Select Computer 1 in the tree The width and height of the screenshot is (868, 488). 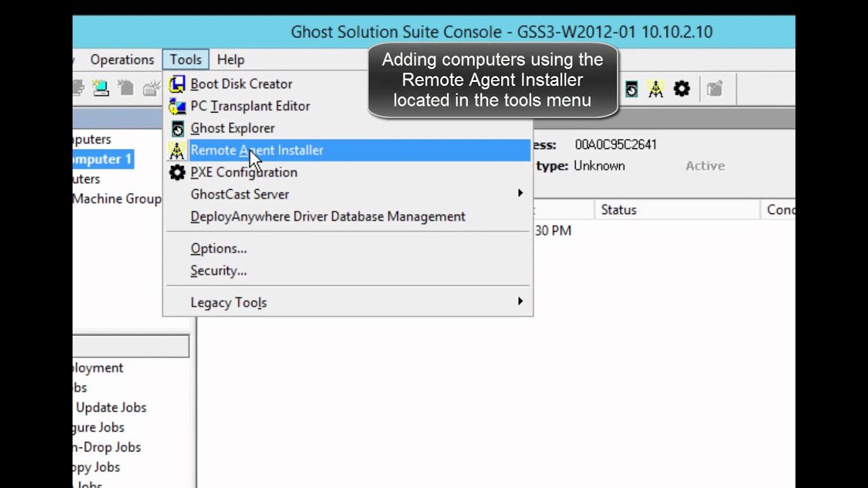coord(102,159)
